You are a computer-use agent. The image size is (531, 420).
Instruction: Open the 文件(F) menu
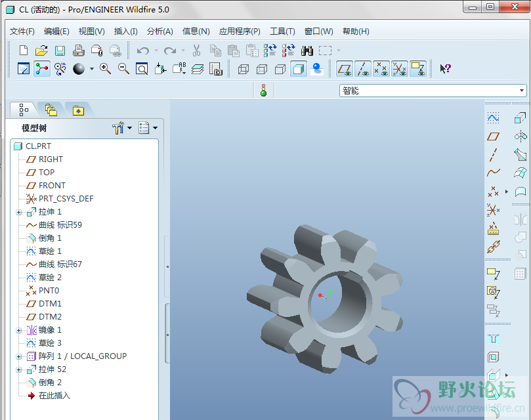(x=23, y=31)
